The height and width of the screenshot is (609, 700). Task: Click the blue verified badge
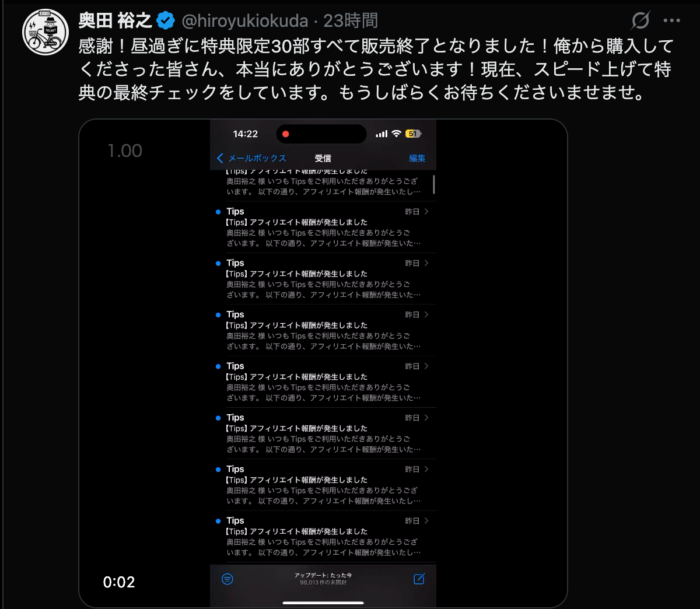166,21
